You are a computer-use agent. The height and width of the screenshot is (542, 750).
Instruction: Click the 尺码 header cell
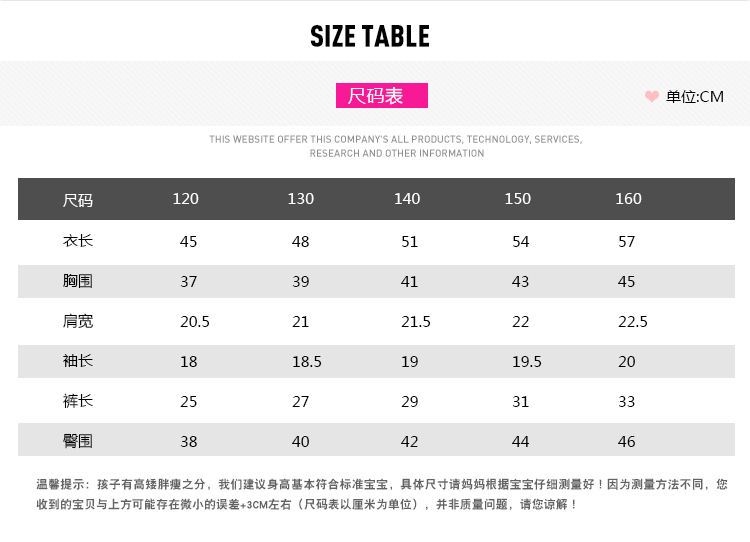pyautogui.click(x=78, y=200)
